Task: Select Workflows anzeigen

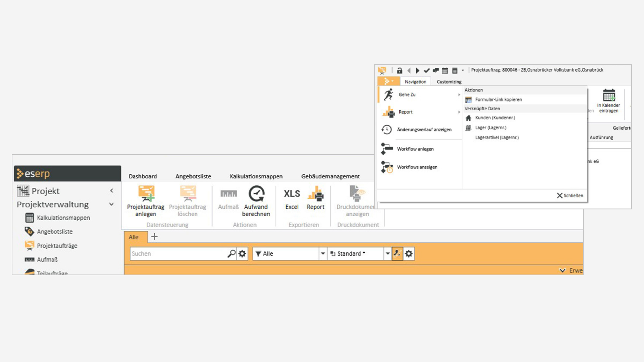Action: tap(421, 167)
